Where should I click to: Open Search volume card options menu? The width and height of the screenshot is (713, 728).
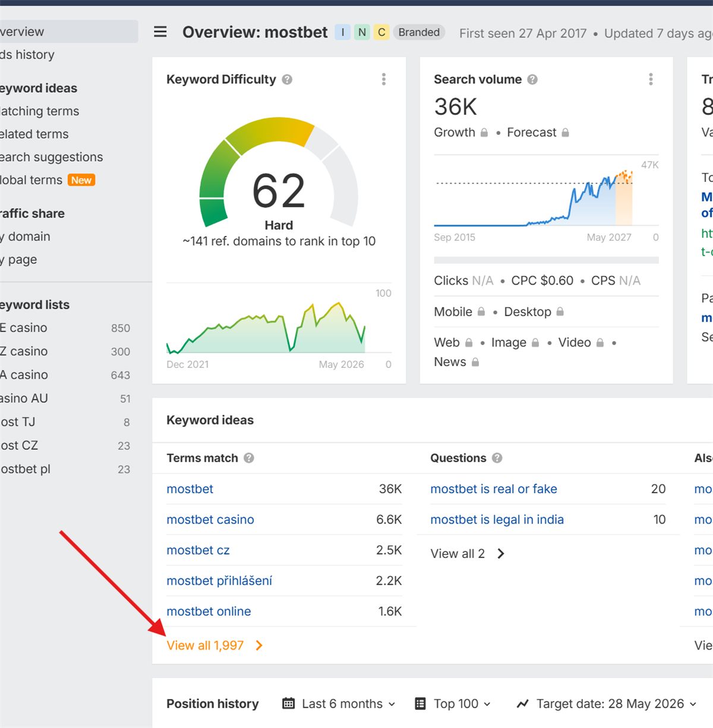[651, 79]
